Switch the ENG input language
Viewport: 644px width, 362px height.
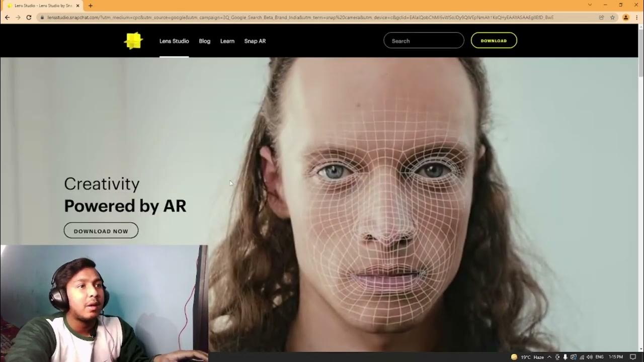[600, 357]
